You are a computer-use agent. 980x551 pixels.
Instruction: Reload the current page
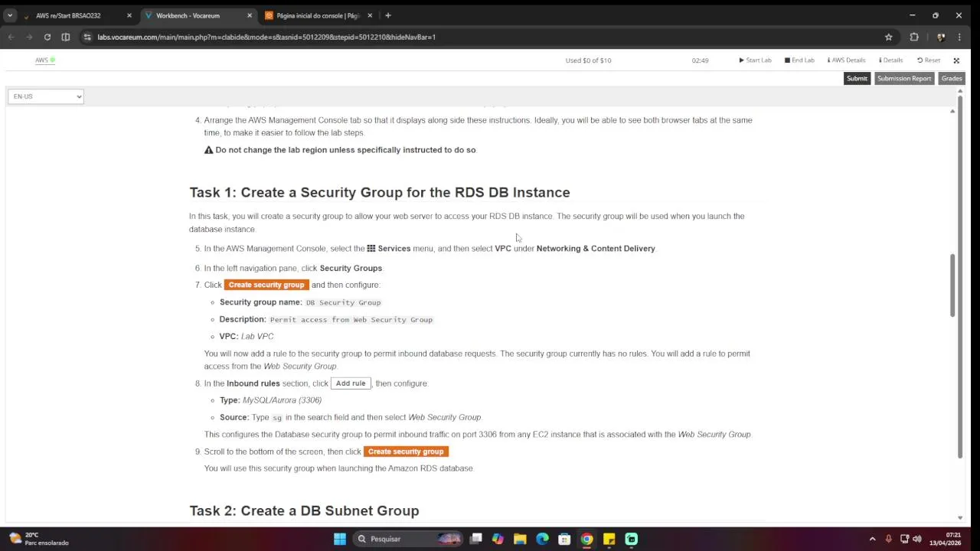click(47, 37)
